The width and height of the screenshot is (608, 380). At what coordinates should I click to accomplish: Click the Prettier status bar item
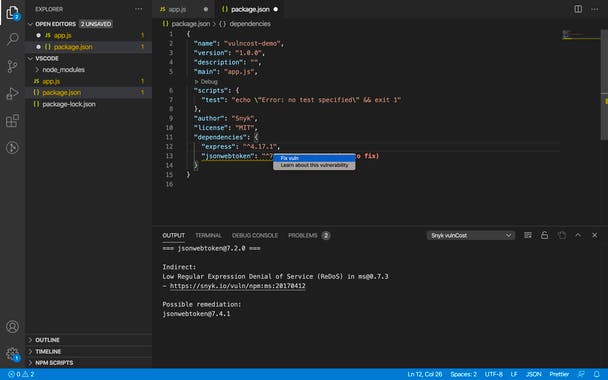pos(559,374)
